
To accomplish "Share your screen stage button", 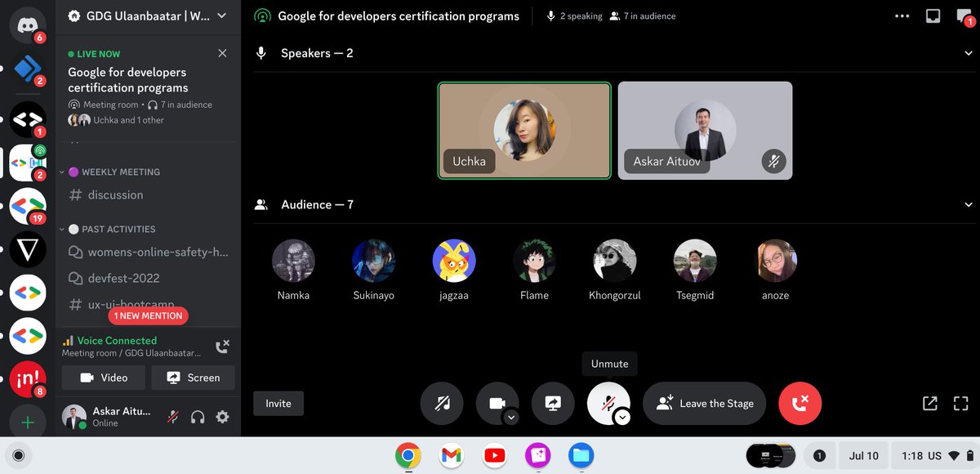I will 553,403.
